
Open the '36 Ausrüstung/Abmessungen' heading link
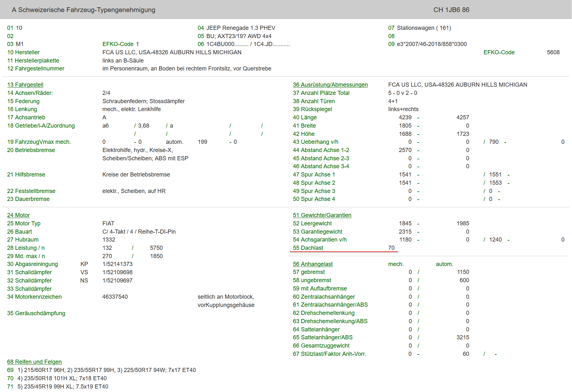click(x=330, y=85)
